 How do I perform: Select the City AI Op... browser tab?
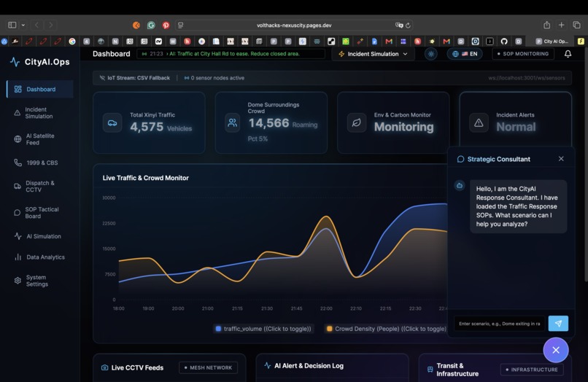[x=552, y=42]
